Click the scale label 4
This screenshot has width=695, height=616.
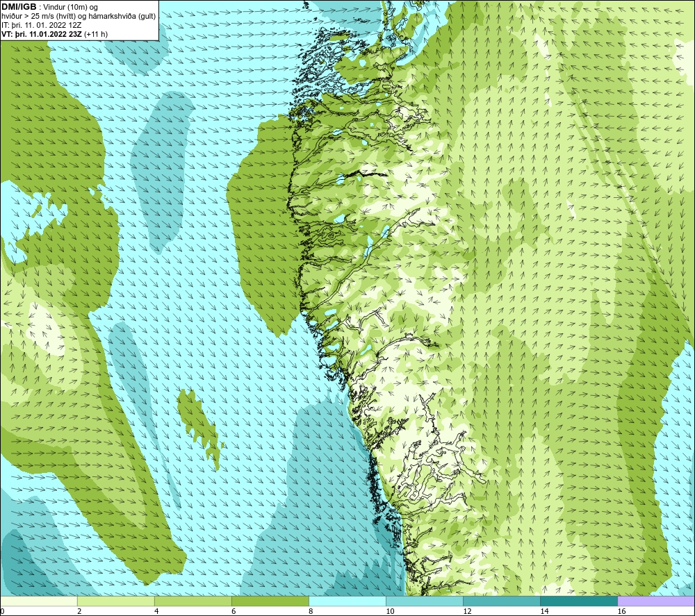[156, 612]
